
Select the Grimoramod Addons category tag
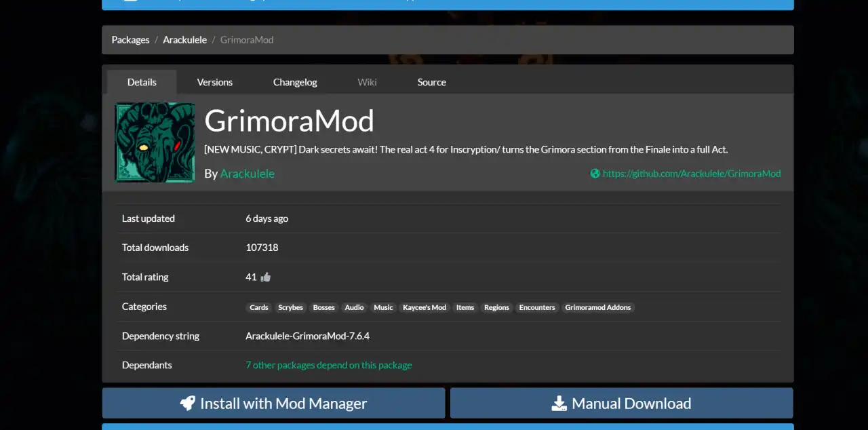tap(598, 307)
